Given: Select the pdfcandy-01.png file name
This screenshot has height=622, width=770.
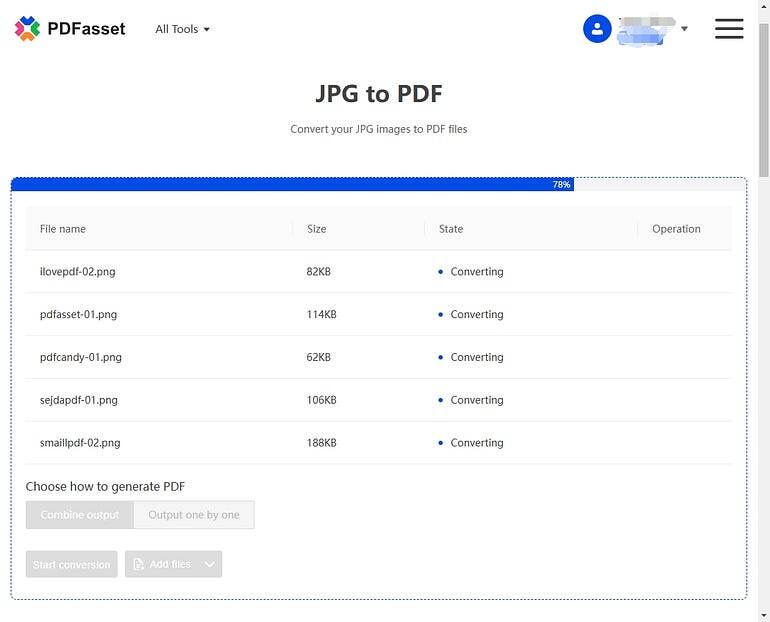Looking at the screenshot, I should pyautogui.click(x=81, y=357).
